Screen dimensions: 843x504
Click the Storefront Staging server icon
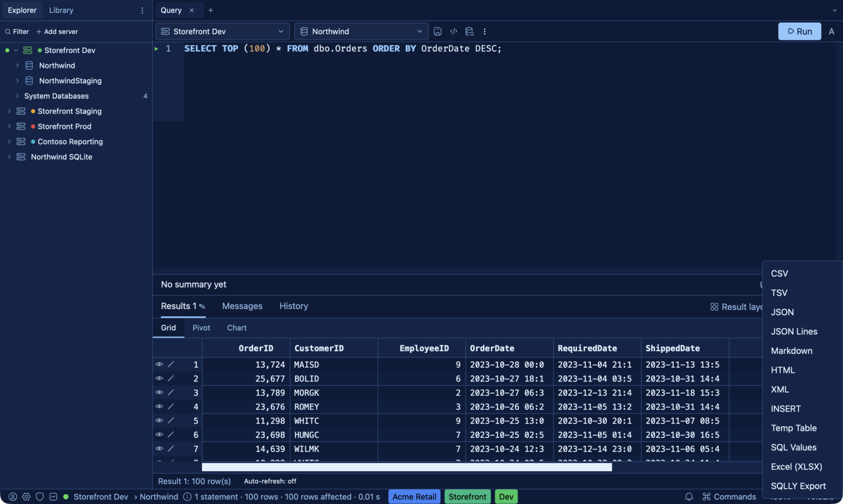click(21, 111)
